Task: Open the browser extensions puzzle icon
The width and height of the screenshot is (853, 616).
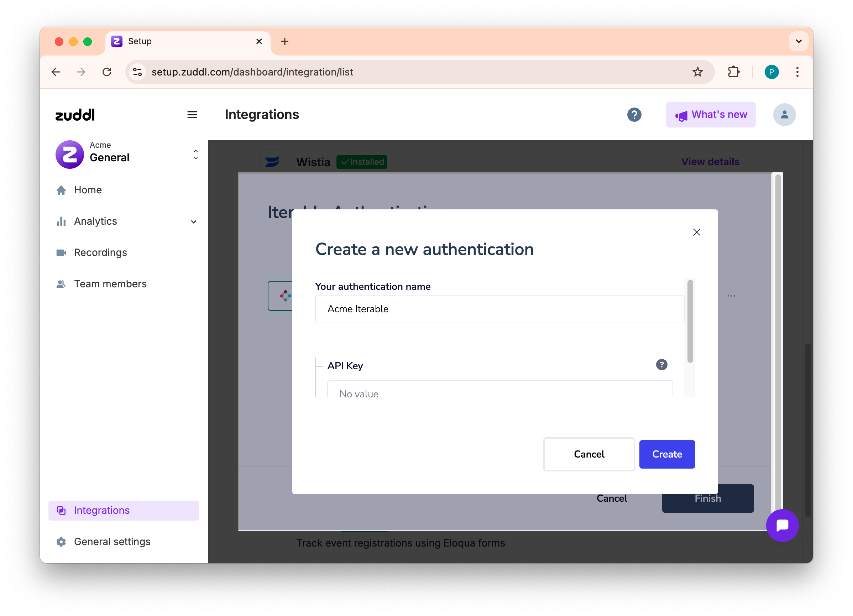Action: tap(733, 72)
